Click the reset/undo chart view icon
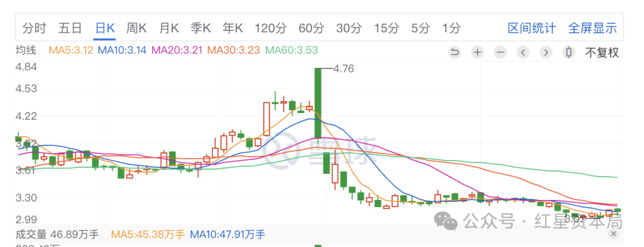644x247 pixels. coord(454,52)
